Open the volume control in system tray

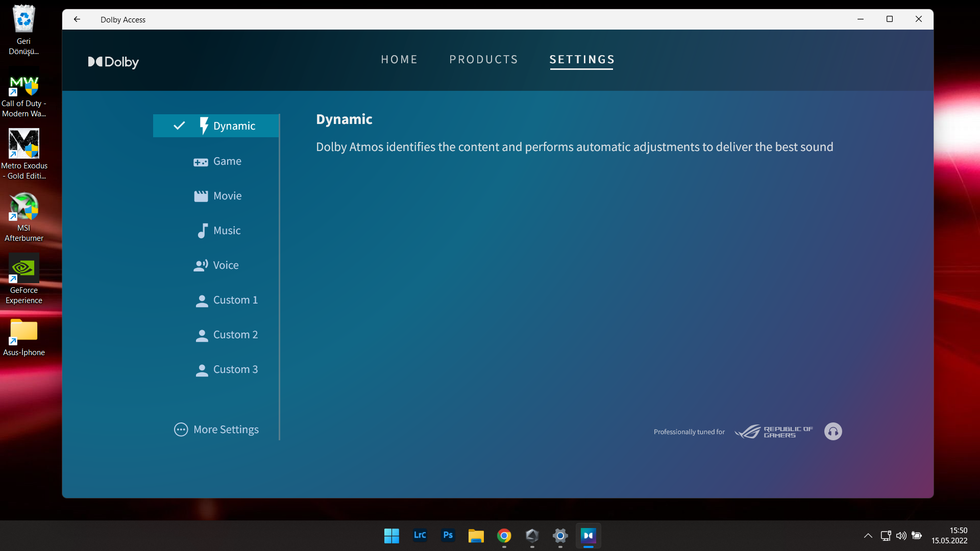click(901, 536)
